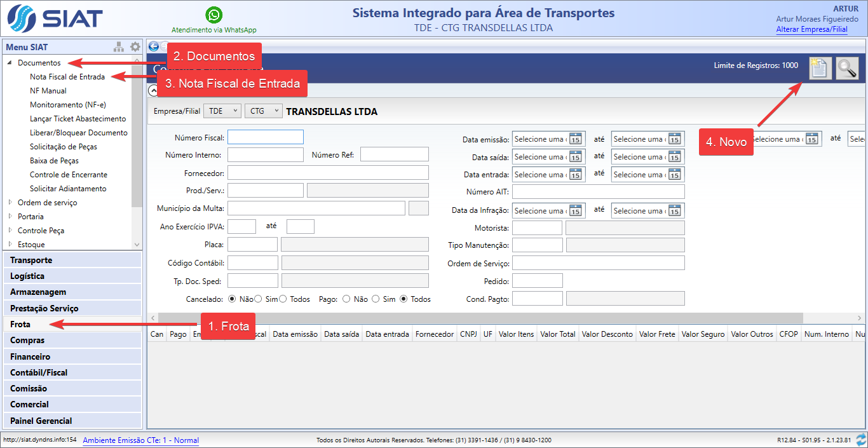Open the WhatsApp support icon
The height and width of the screenshot is (448, 868).
214,15
